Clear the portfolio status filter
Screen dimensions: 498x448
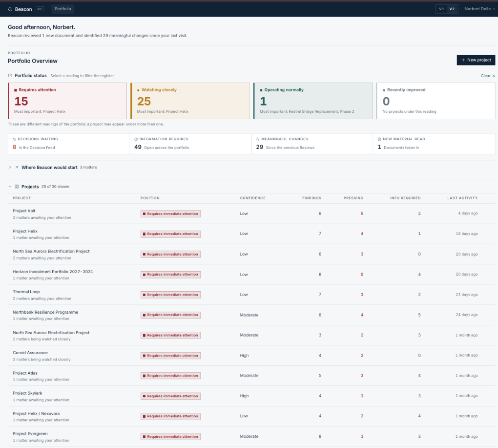pyautogui.click(x=488, y=76)
